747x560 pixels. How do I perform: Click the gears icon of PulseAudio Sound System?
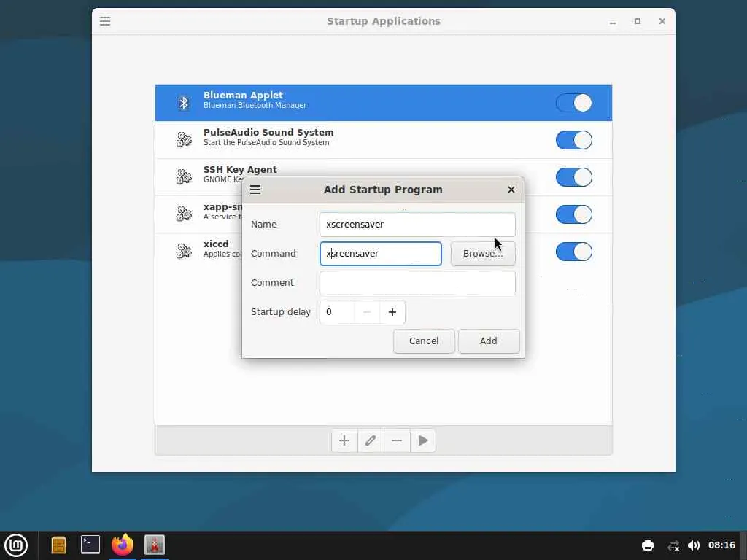point(184,139)
